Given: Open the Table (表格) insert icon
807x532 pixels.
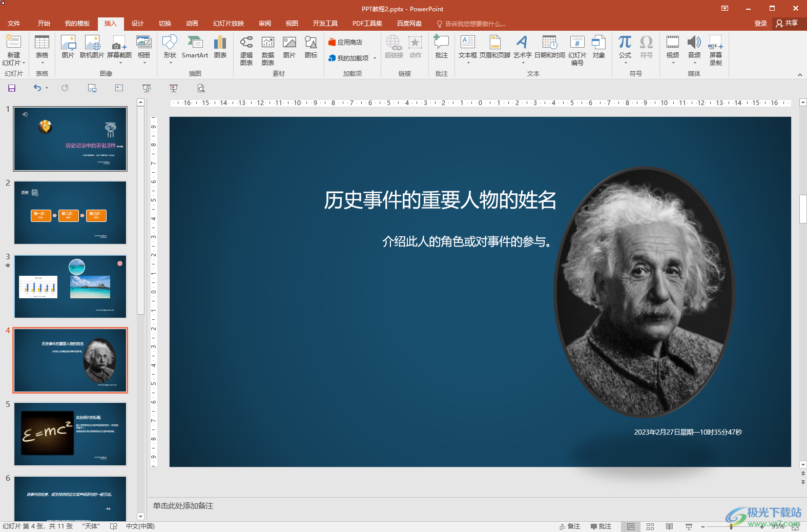Looking at the screenshot, I should 42,50.
